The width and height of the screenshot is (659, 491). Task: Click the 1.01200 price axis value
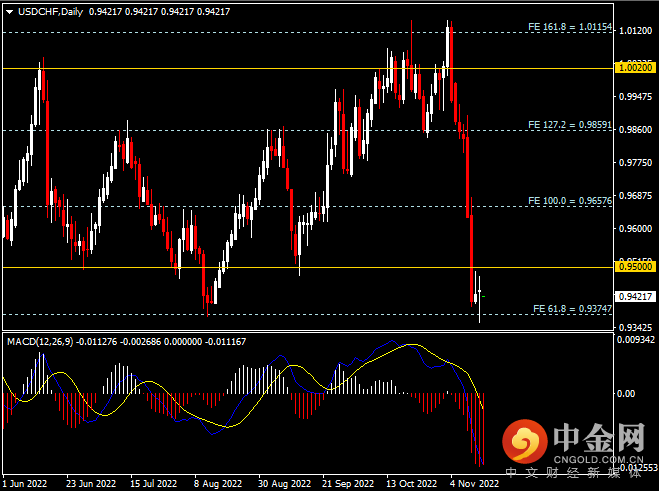pos(635,31)
